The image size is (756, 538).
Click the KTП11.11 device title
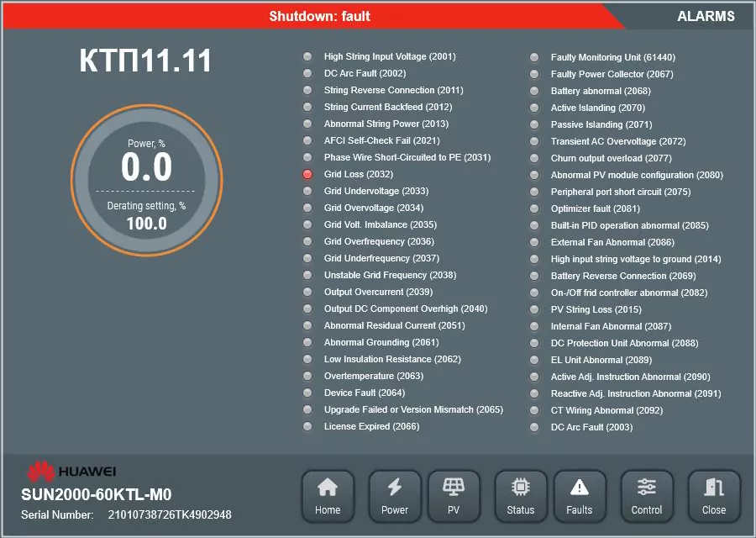click(145, 61)
